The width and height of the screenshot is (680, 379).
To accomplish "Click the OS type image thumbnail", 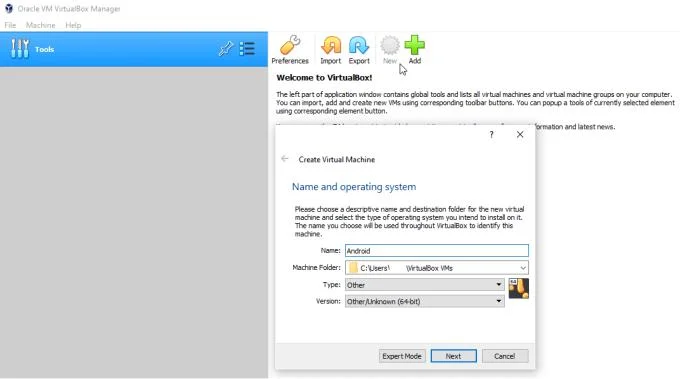I will click(x=518, y=288).
